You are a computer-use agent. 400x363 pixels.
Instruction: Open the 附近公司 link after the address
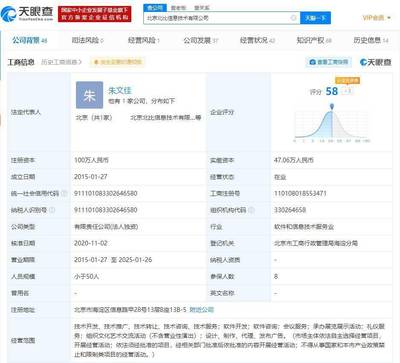pos(202,310)
